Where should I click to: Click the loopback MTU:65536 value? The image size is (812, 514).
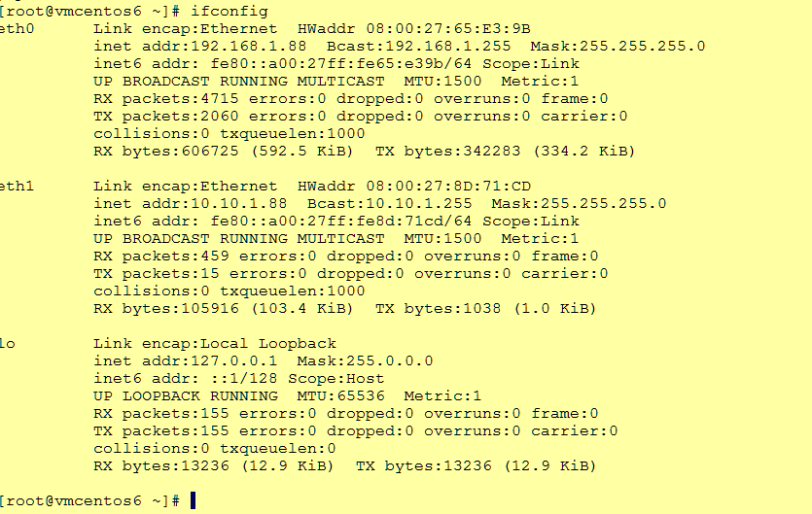coord(340,396)
